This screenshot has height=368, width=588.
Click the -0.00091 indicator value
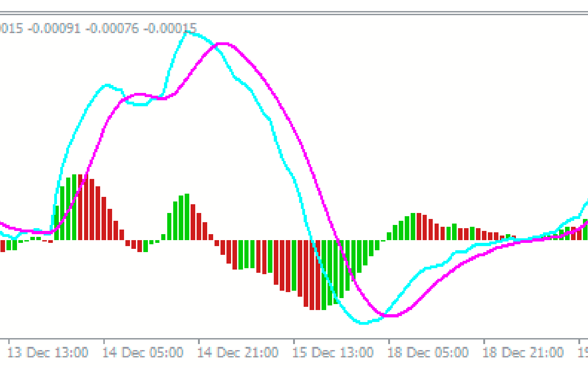click(x=55, y=29)
